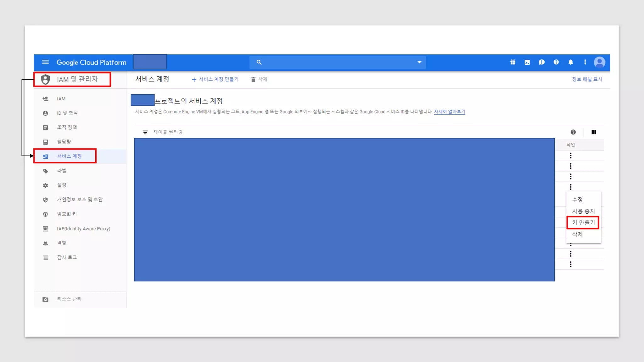Screen dimensions: 644x362
Task: Open the Cloud Shell terminal icon
Action: tap(527, 62)
